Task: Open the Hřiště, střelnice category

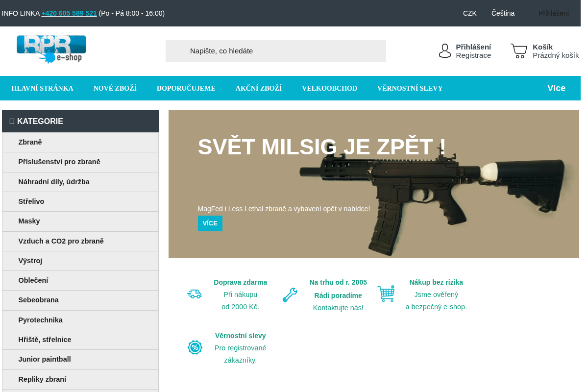Action: (x=80, y=340)
